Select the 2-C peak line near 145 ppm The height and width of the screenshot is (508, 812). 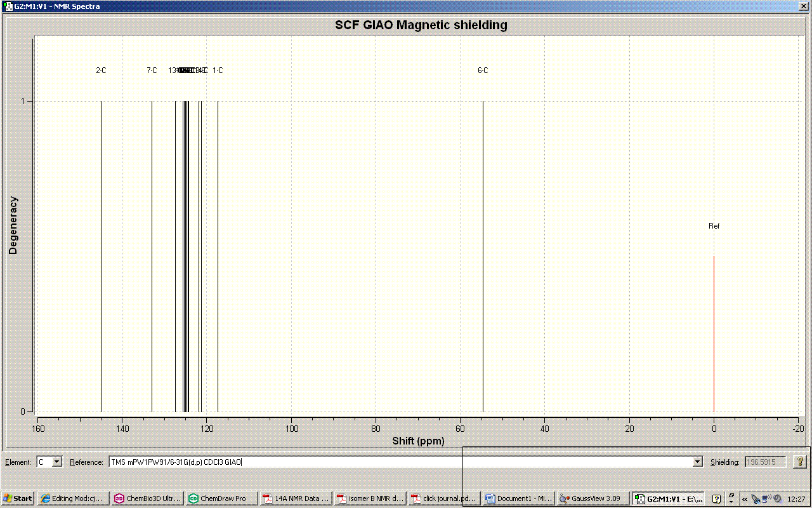click(x=101, y=256)
